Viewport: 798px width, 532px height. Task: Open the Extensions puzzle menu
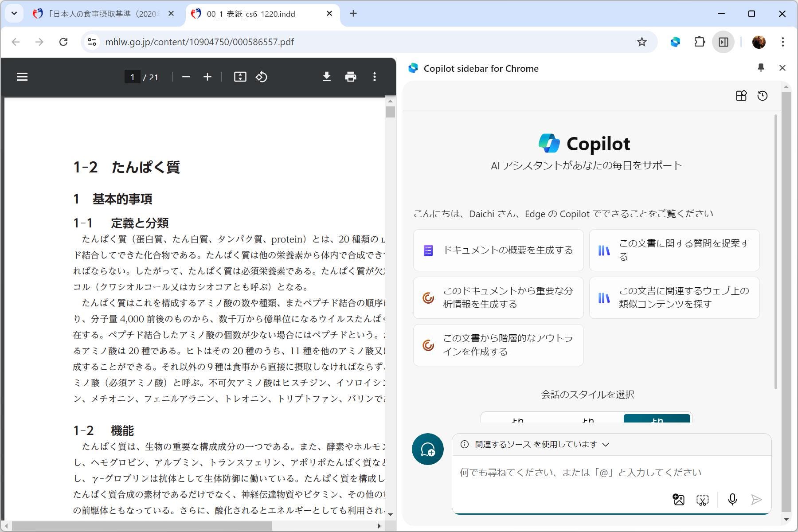coord(699,42)
